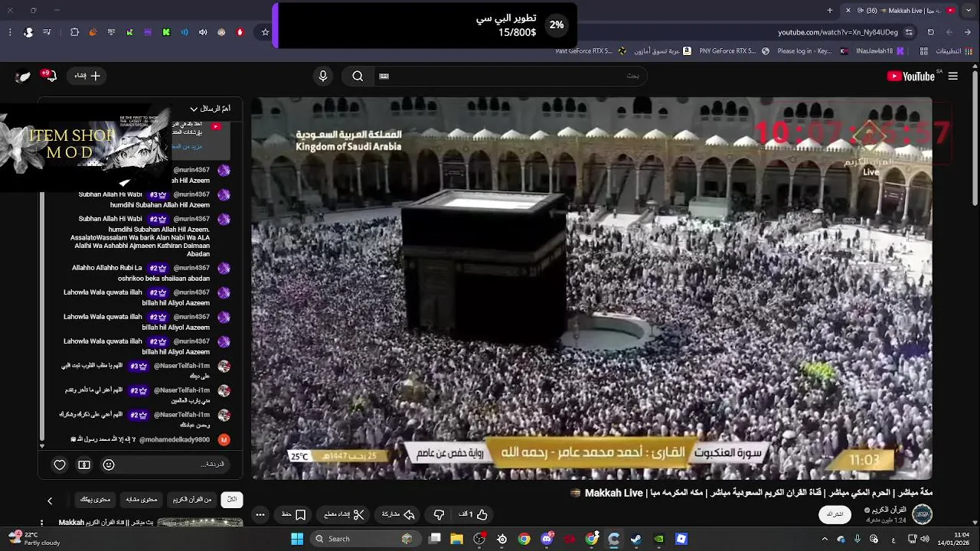Open the weather widget showing 22°C
980x551 pixels.
pyautogui.click(x=33, y=539)
